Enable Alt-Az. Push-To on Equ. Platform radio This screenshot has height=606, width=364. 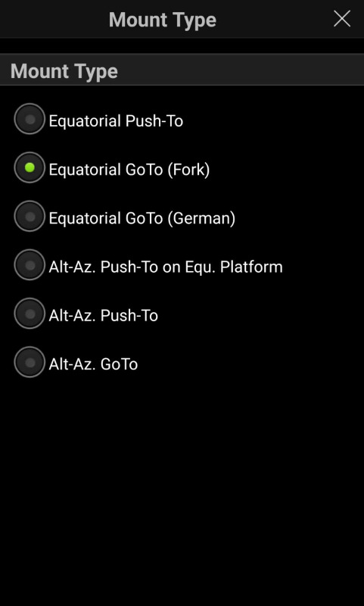tap(30, 265)
